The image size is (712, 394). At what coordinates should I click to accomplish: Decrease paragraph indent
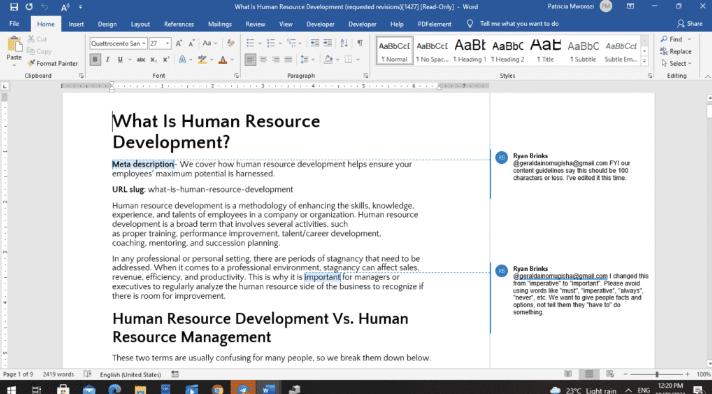[x=315, y=43]
